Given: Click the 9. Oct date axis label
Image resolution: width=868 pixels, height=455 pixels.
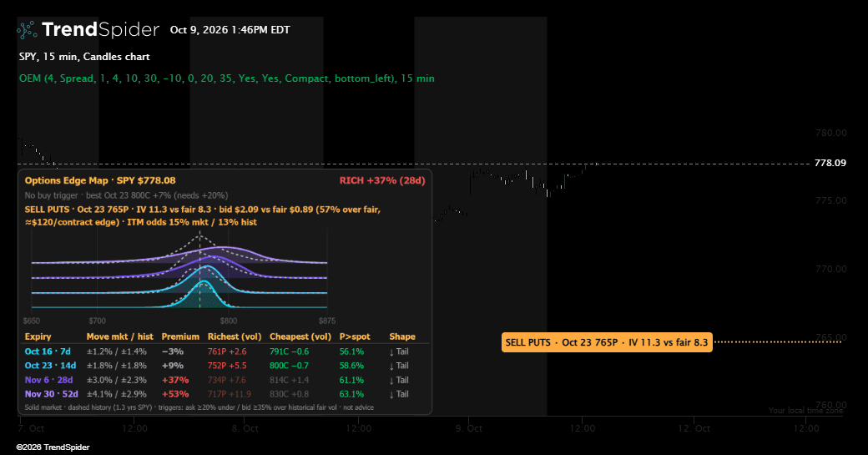Looking at the screenshot, I should (469, 428).
